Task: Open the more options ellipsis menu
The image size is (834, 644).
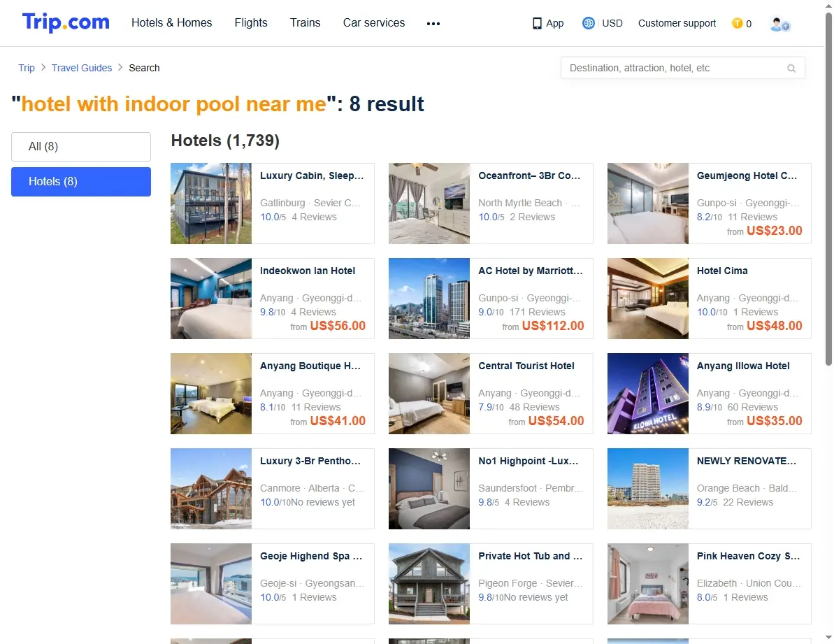Action: (433, 23)
